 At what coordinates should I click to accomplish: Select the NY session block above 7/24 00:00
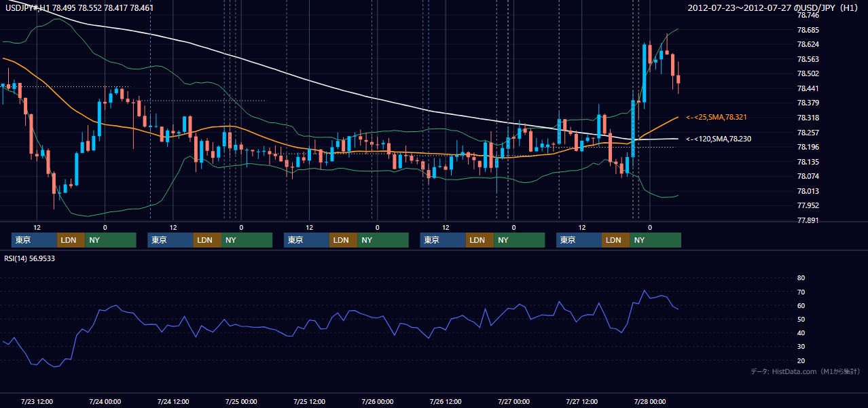pos(111,240)
